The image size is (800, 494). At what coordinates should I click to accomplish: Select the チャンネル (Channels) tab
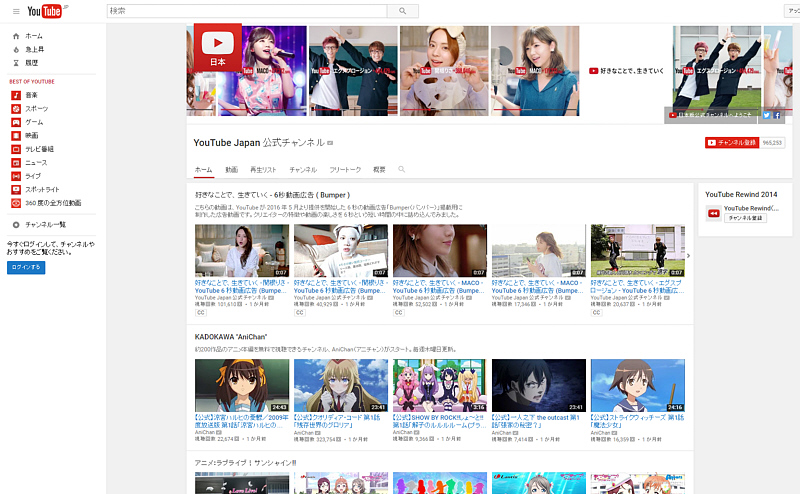pyautogui.click(x=303, y=170)
